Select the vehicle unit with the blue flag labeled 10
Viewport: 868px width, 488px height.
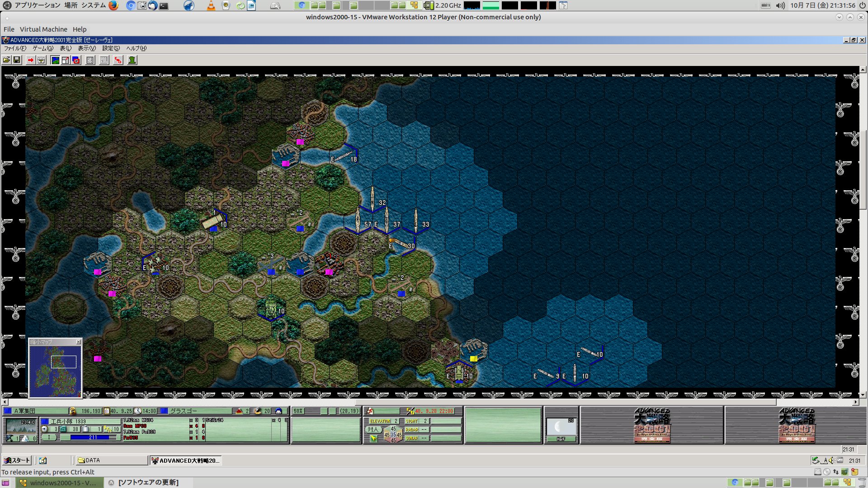pos(214,221)
